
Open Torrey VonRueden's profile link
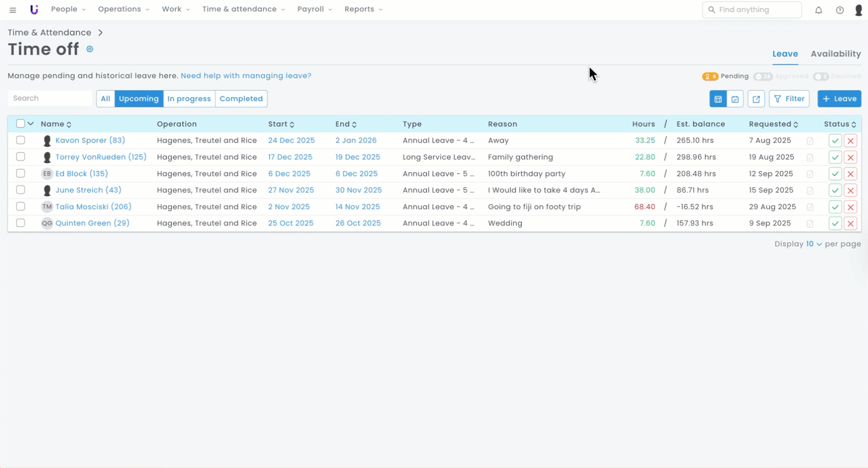click(101, 157)
